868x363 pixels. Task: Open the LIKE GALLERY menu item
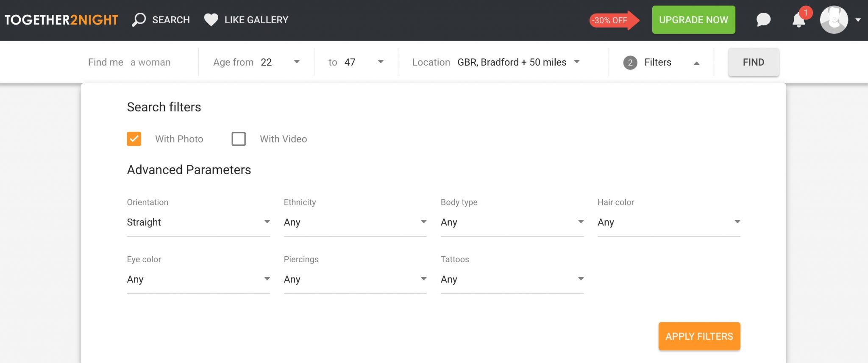click(x=256, y=20)
